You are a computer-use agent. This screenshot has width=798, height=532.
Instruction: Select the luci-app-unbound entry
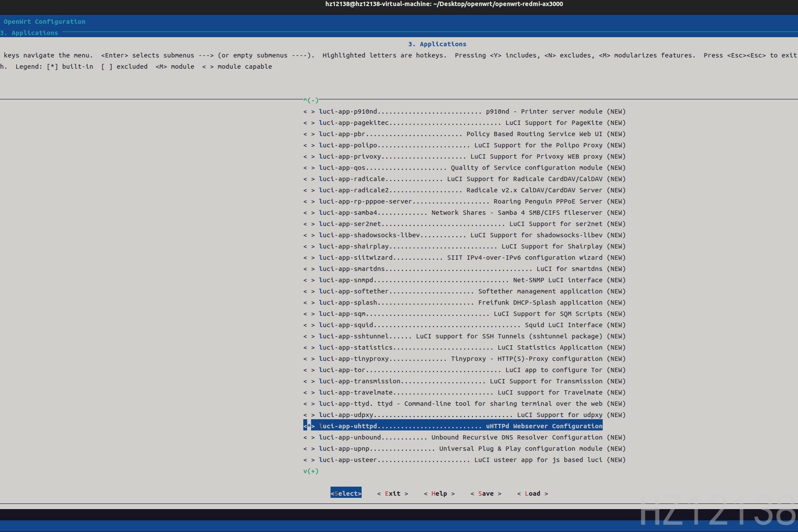pyautogui.click(x=464, y=437)
